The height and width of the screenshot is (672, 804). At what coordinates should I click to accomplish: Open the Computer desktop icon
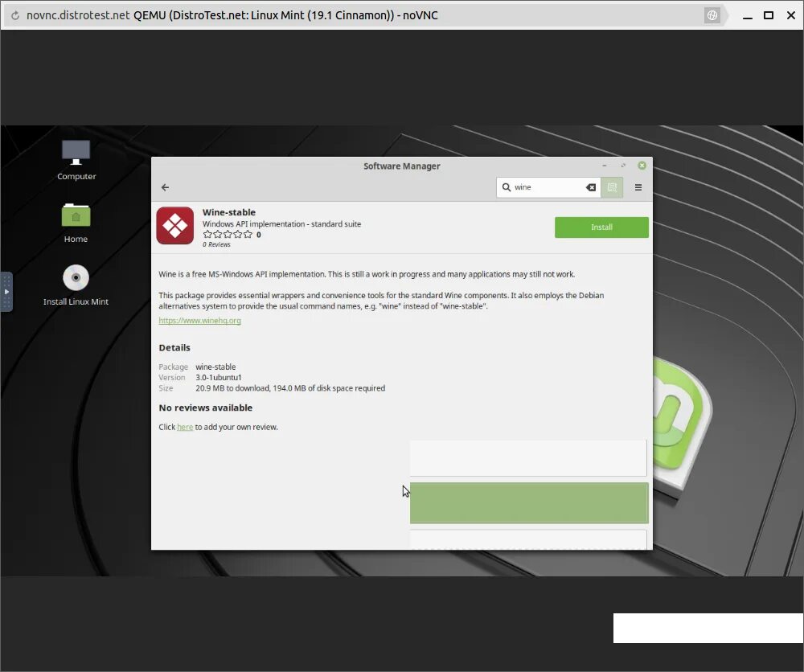(x=76, y=160)
